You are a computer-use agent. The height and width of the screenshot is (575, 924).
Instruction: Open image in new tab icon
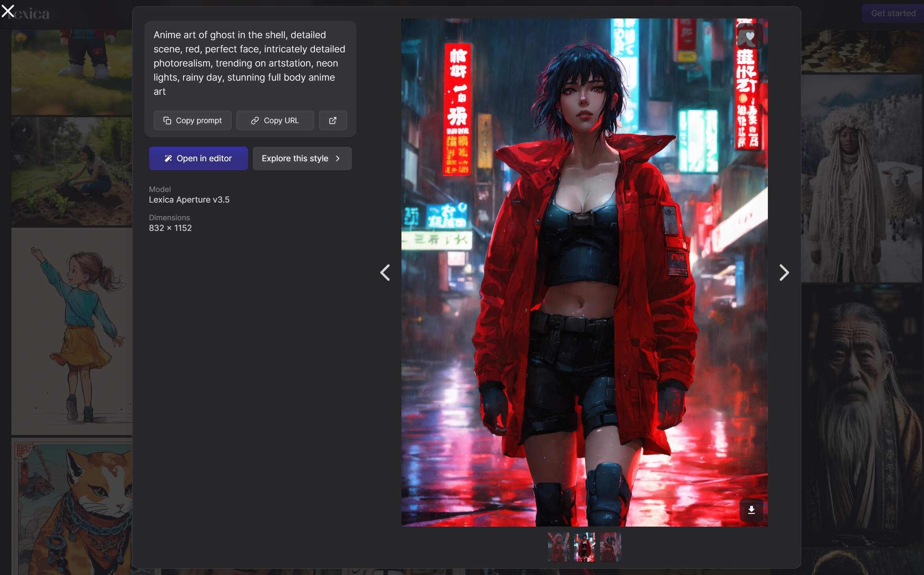coord(333,120)
